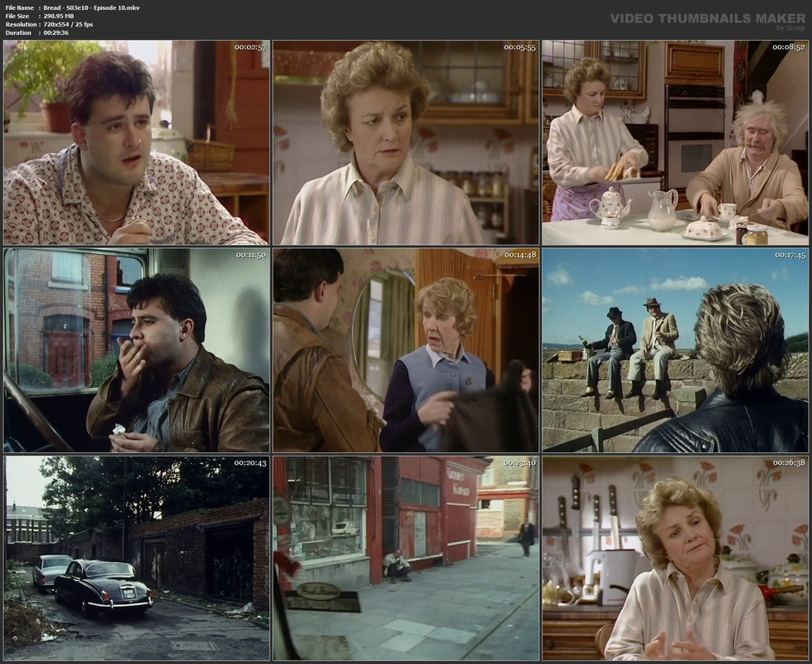Image resolution: width=812 pixels, height=664 pixels.
Task: Select the thumbnail at 00:08:52
Action: 675,143
